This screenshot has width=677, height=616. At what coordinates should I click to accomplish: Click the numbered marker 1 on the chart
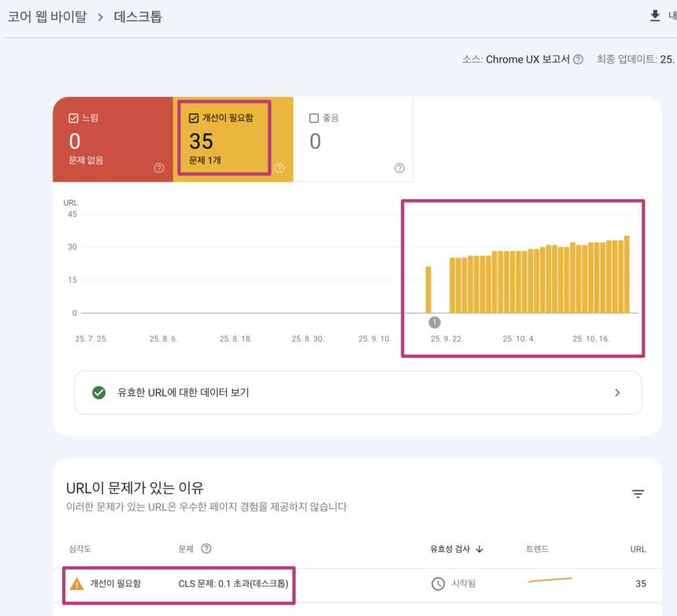[435, 321]
